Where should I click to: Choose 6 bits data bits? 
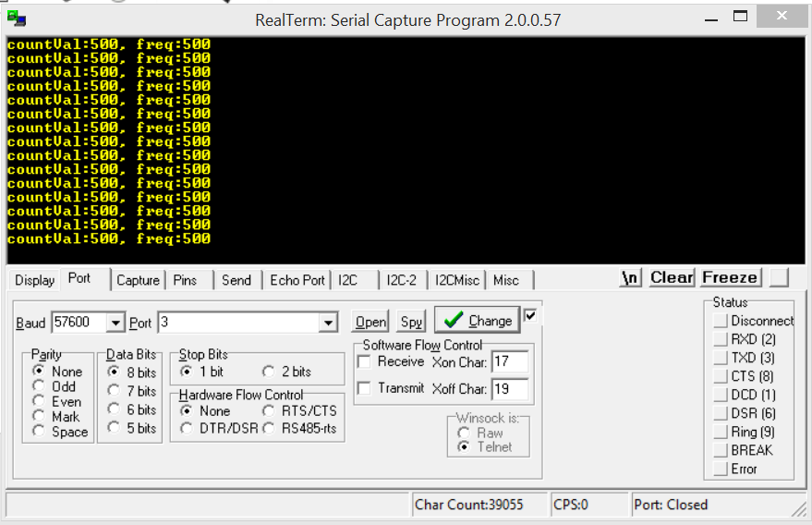(x=131, y=409)
